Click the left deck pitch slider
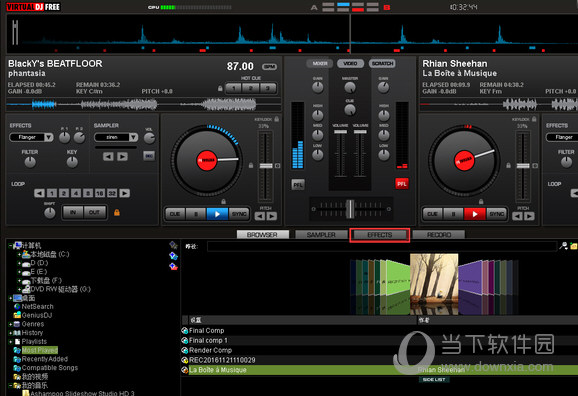Screen dimensions: 578x396 (266, 166)
